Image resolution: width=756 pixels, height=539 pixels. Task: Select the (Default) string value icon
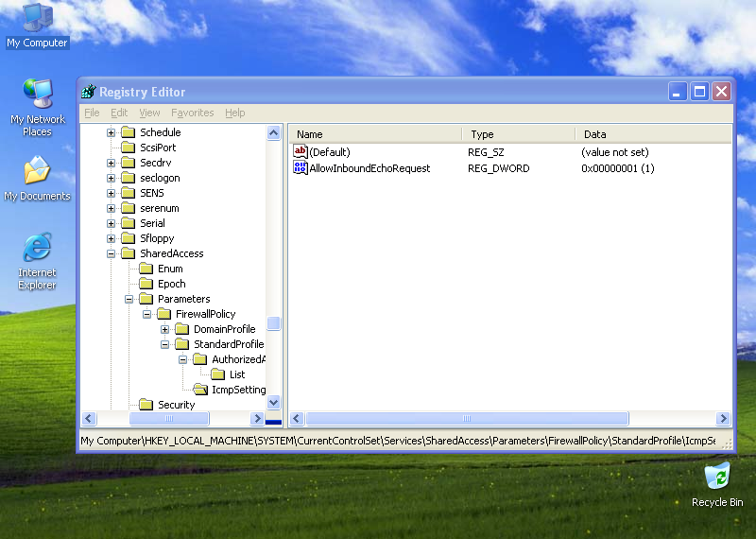click(x=300, y=152)
